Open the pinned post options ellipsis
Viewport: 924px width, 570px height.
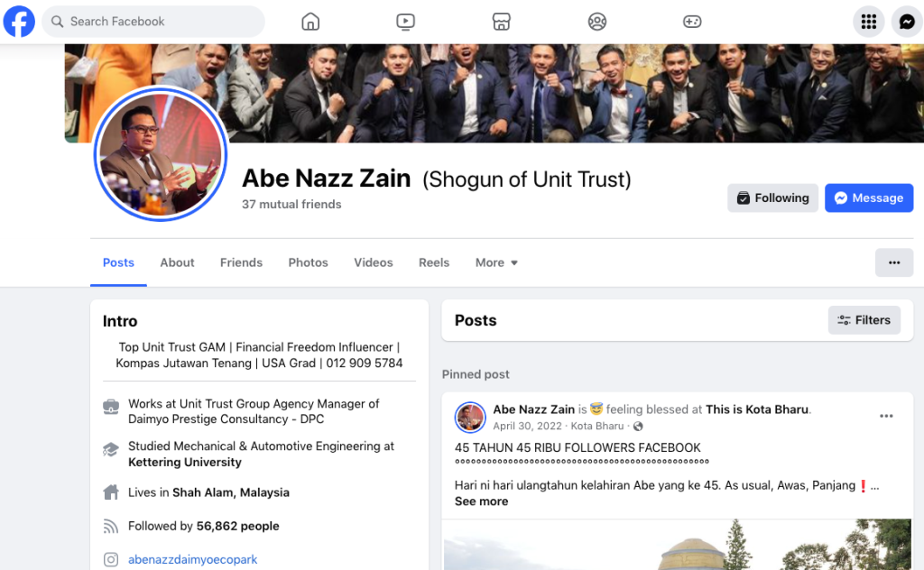886,416
